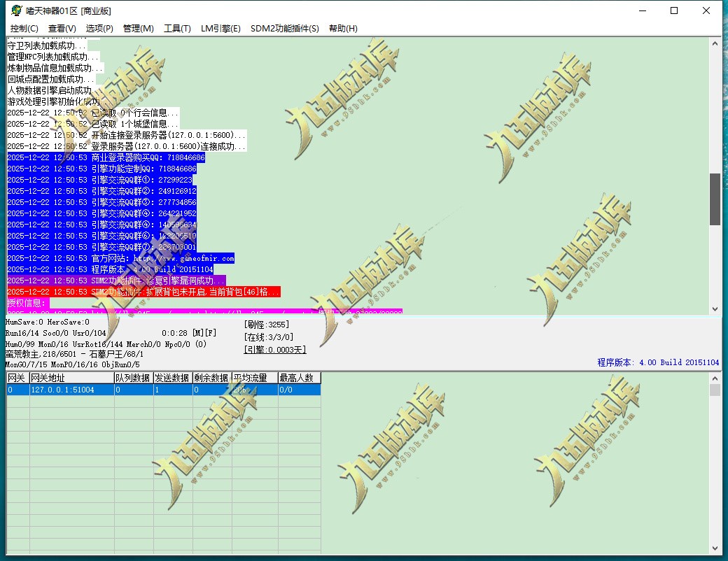This screenshot has height=561, width=728.
Task: Click the 回城点配置加载成功 log line
Action: (50, 79)
